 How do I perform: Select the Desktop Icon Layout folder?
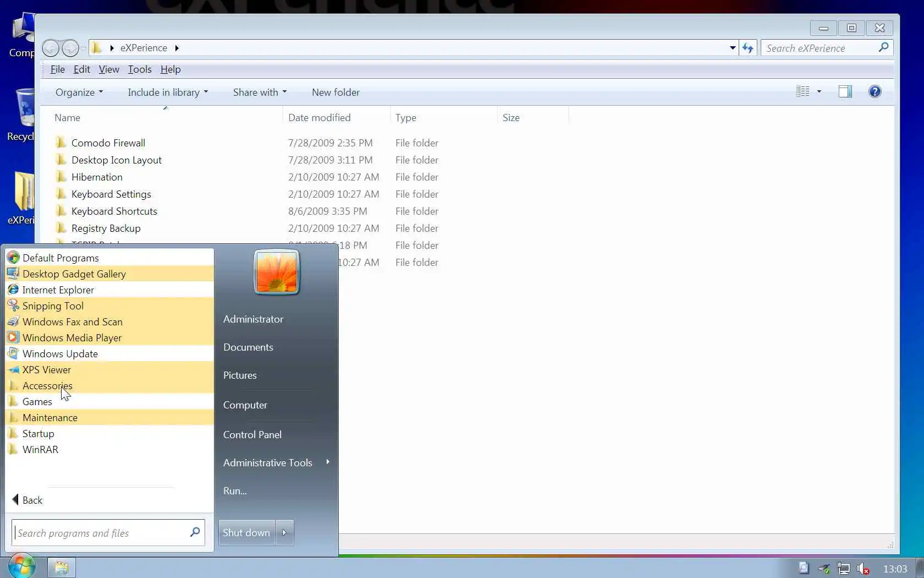(x=116, y=160)
